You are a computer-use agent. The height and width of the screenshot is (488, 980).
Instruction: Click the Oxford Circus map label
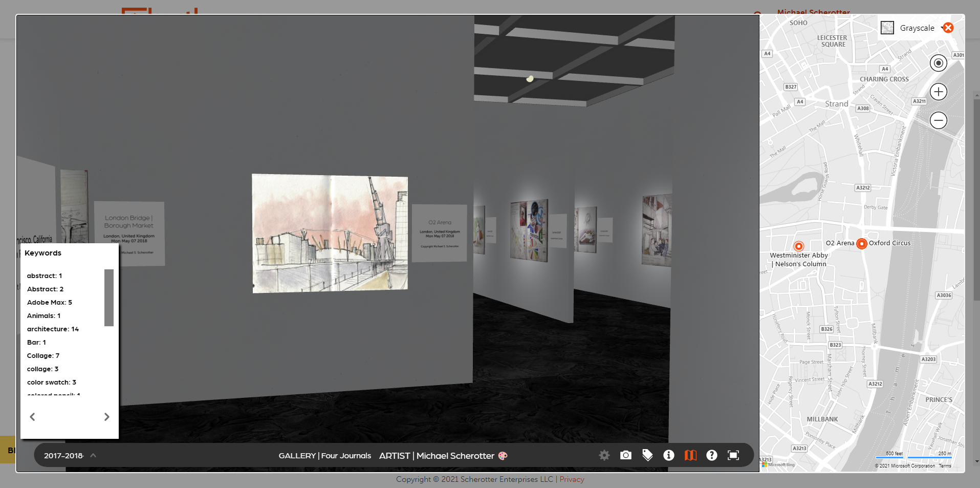[x=890, y=243]
